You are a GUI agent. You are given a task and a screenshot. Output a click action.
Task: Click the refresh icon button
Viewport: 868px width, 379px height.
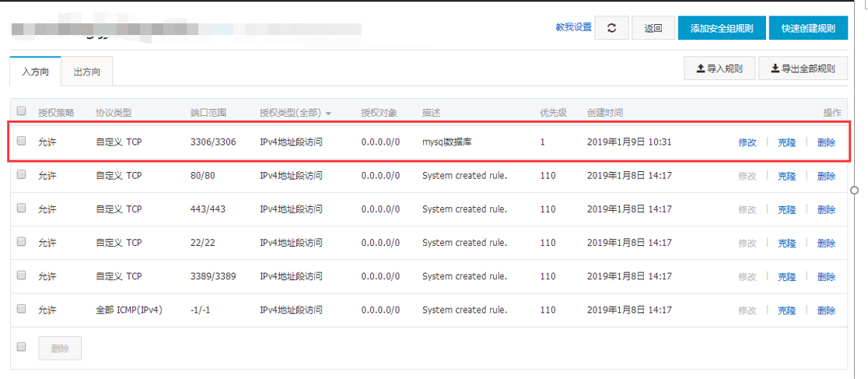[x=611, y=28]
